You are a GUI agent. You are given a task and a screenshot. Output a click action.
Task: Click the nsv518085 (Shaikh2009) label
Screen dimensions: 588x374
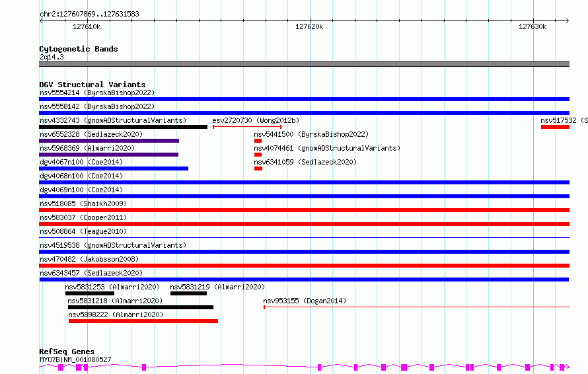click(x=83, y=204)
